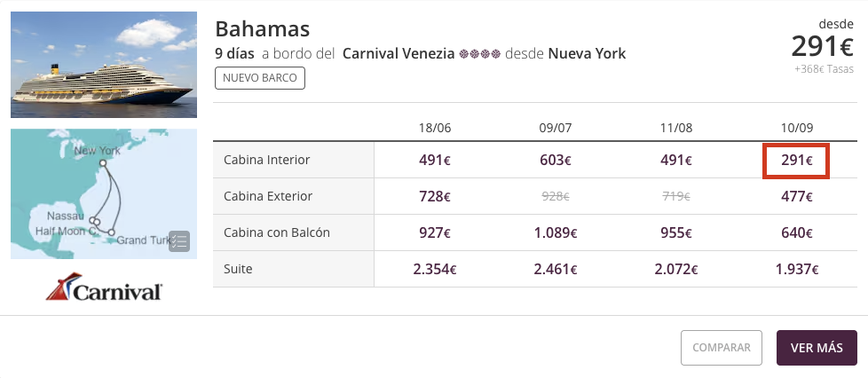Choose the 2.354€ Suite on 18/06
The image size is (868, 378).
pyautogui.click(x=435, y=270)
